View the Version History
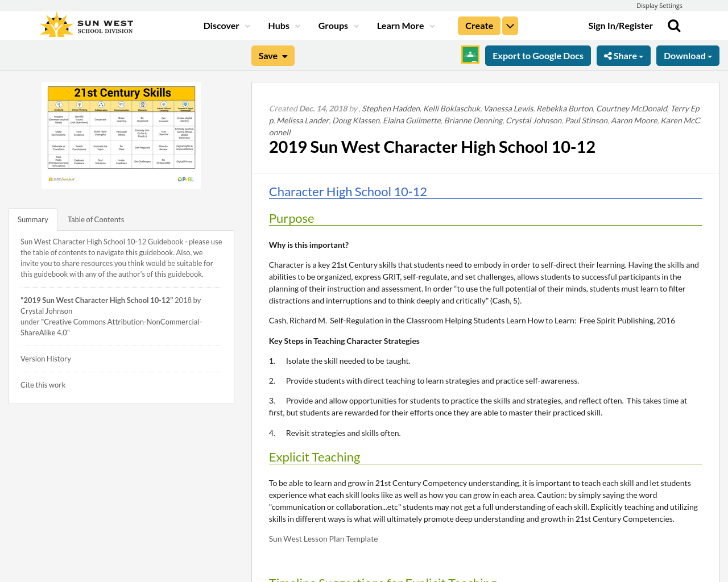Viewport: 728px width, 582px height. pyautogui.click(x=45, y=358)
